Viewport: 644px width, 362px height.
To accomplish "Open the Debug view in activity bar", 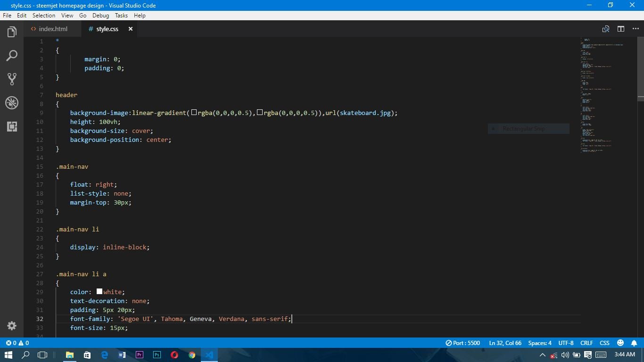I will click(x=12, y=103).
